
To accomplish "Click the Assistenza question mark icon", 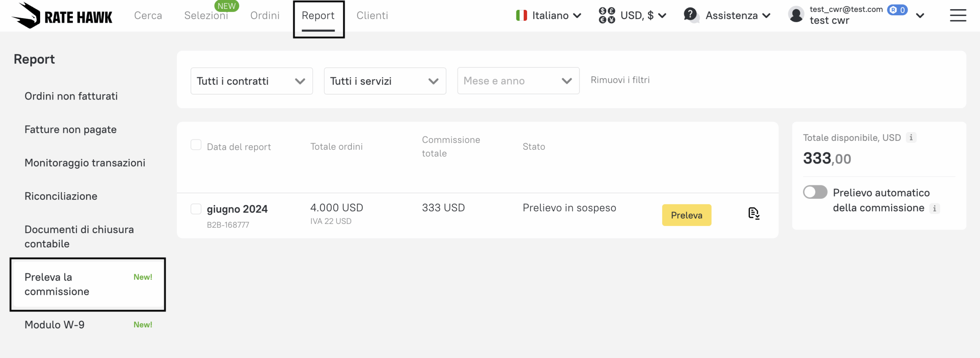I will pyautogui.click(x=691, y=15).
